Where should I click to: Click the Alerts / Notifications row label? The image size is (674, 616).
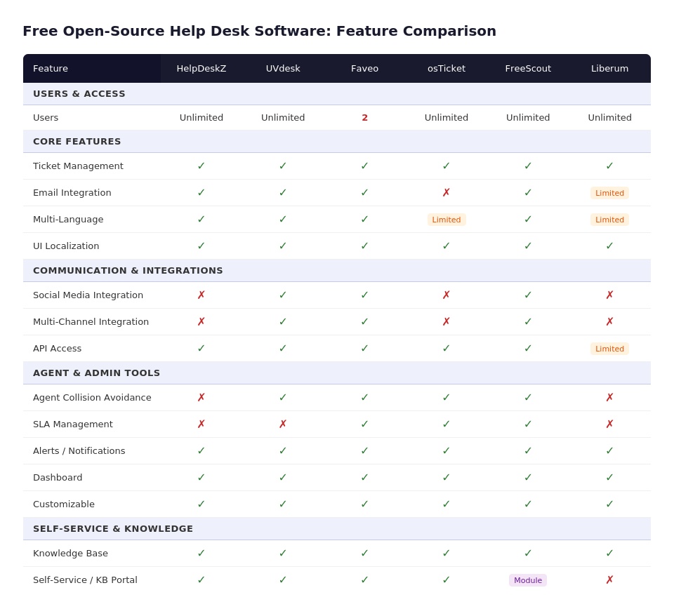point(79,450)
